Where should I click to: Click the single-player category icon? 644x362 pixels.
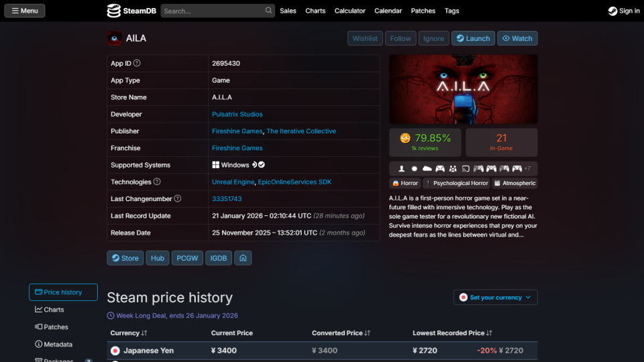402,169
